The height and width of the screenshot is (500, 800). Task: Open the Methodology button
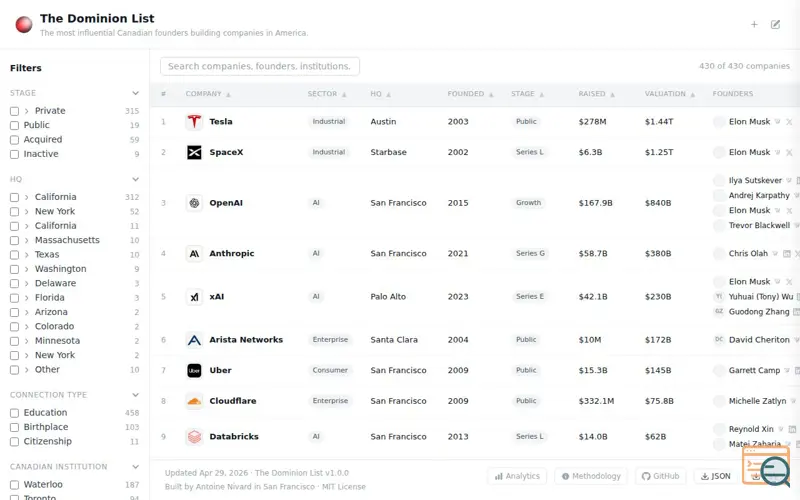pyautogui.click(x=591, y=476)
